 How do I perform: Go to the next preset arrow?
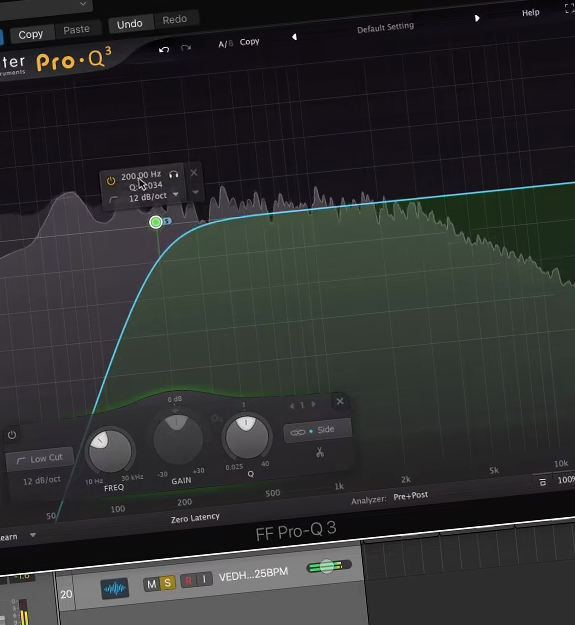(477, 18)
